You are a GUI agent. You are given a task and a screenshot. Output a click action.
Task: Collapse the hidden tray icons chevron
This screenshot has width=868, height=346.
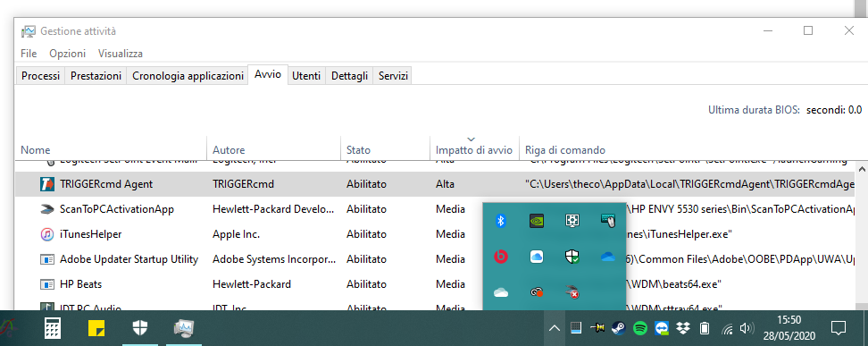pyautogui.click(x=555, y=328)
